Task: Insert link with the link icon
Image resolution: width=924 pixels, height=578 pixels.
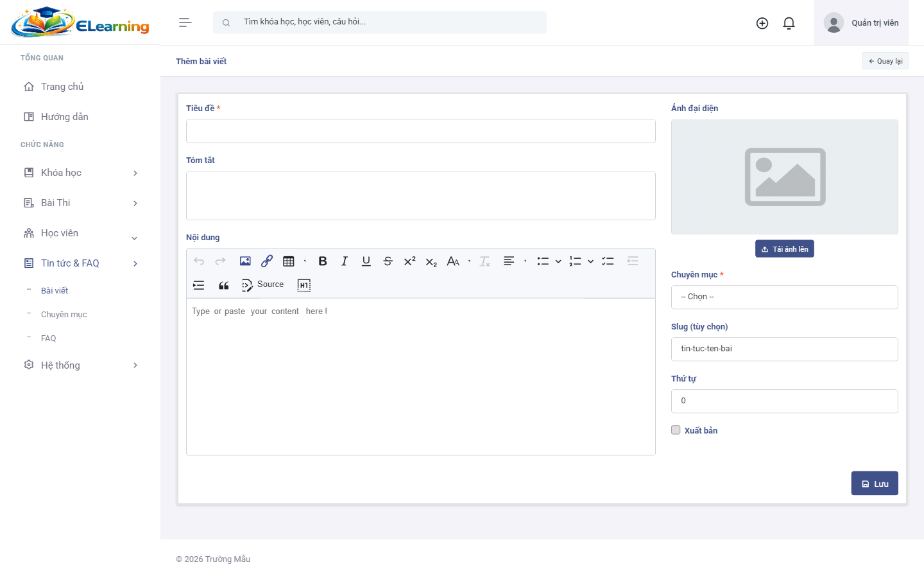Action: [267, 261]
